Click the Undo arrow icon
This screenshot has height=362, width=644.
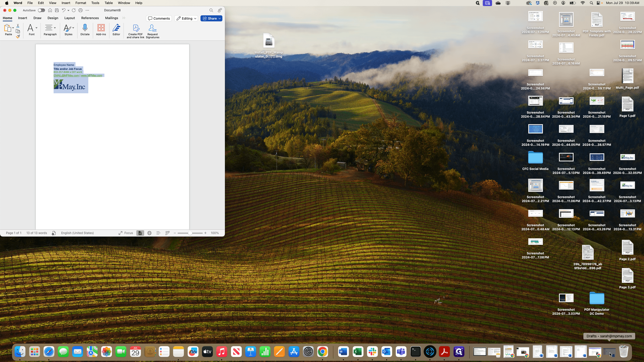point(64,10)
